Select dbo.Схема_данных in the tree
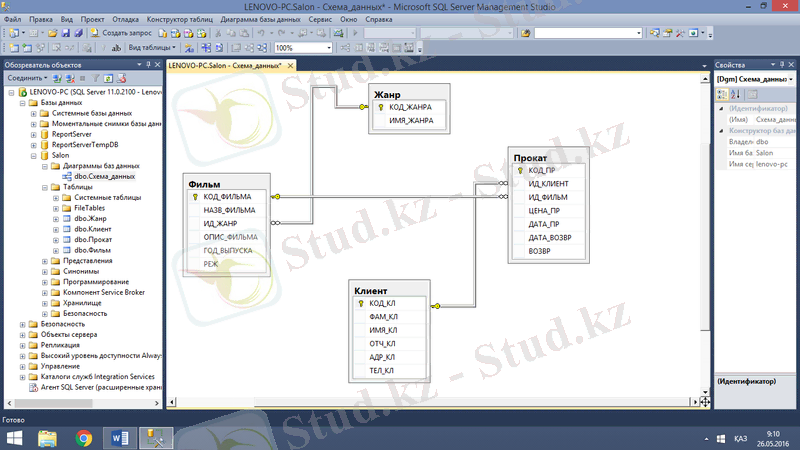The width and height of the screenshot is (800, 450). pos(105,177)
